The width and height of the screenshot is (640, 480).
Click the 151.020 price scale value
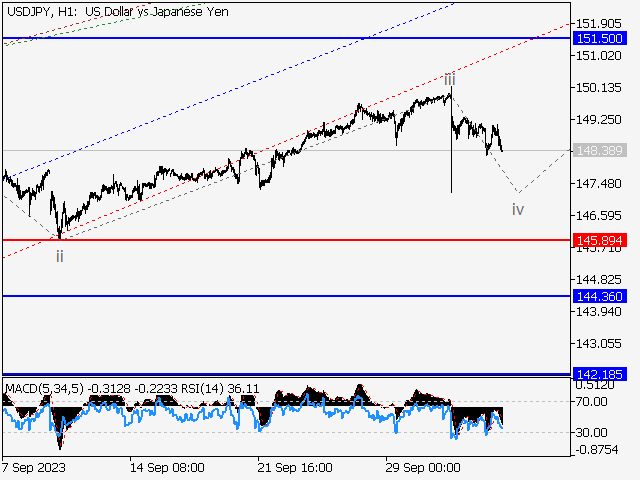coord(598,56)
